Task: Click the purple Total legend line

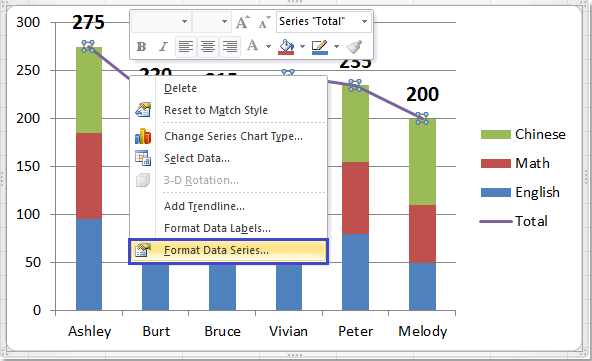Action: [x=496, y=221]
